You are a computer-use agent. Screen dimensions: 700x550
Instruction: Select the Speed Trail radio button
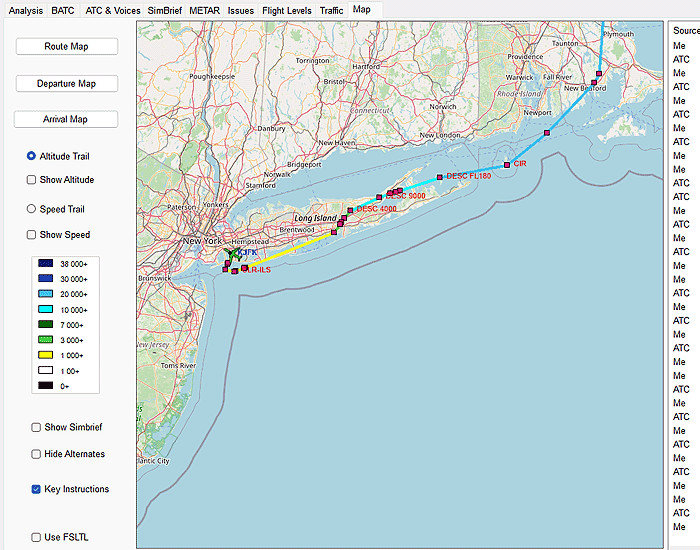coord(32,209)
